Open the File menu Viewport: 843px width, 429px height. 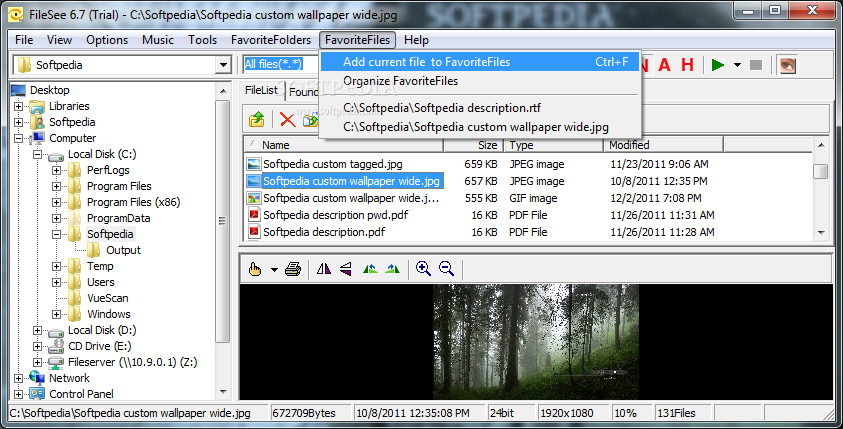[24, 40]
